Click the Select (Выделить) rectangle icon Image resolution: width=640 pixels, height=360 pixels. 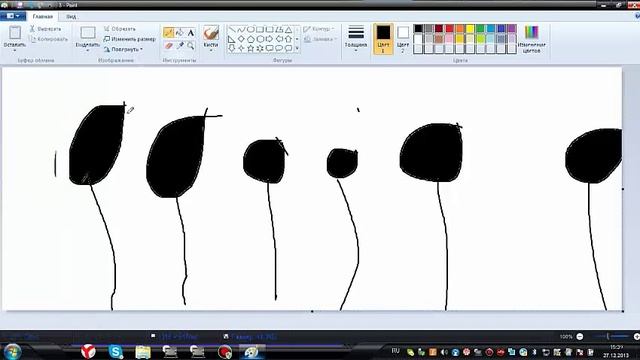coord(88,33)
